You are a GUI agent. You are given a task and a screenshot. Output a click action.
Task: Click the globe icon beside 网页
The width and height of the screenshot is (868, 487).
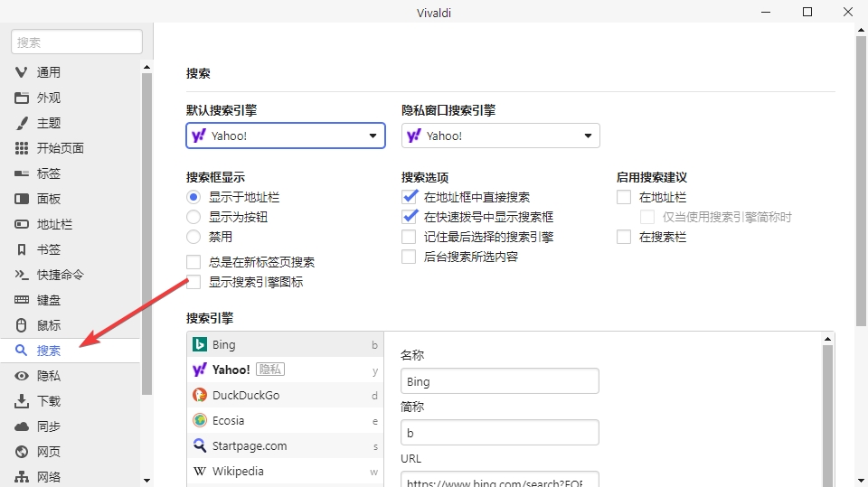click(x=21, y=452)
